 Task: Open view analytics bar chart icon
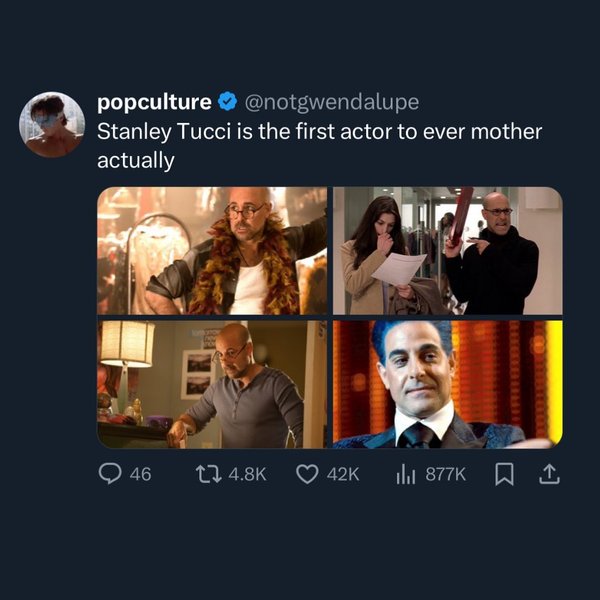[406, 475]
